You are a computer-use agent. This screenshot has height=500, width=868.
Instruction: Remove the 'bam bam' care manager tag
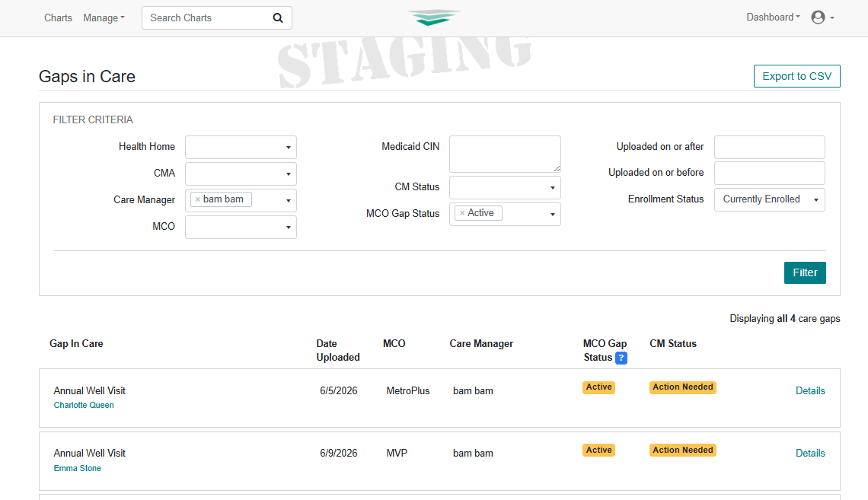pos(198,199)
